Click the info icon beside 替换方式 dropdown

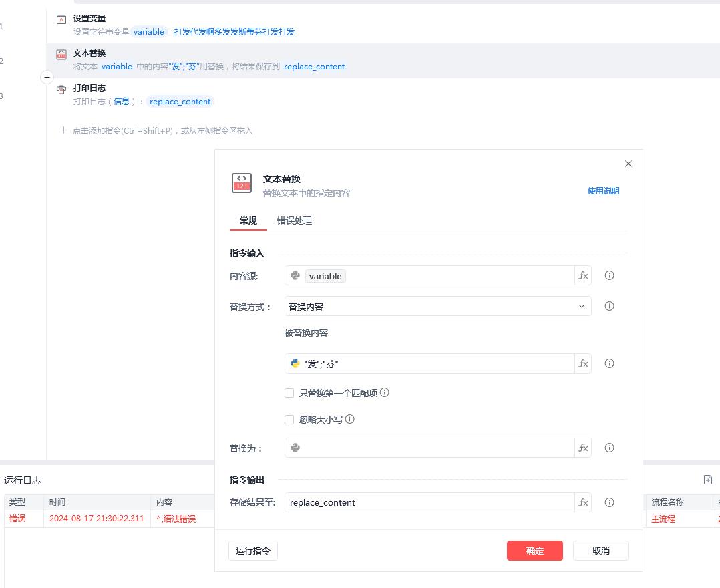[609, 306]
